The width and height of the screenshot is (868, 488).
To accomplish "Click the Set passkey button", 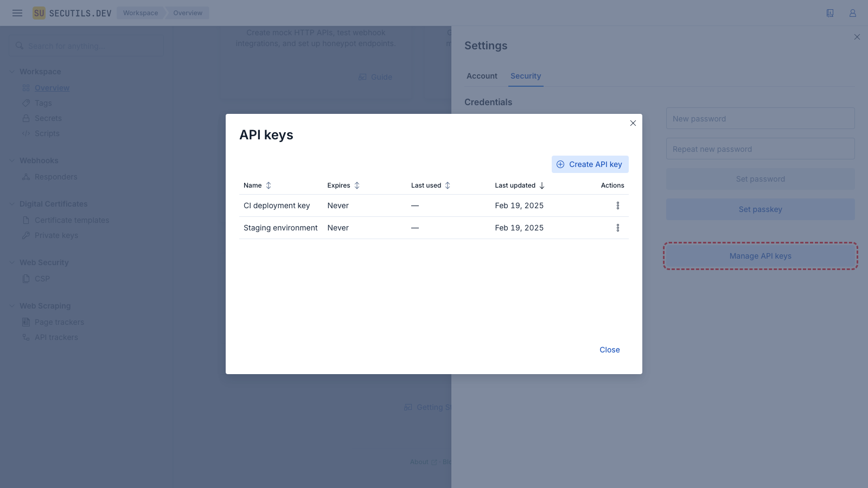I will (x=760, y=209).
